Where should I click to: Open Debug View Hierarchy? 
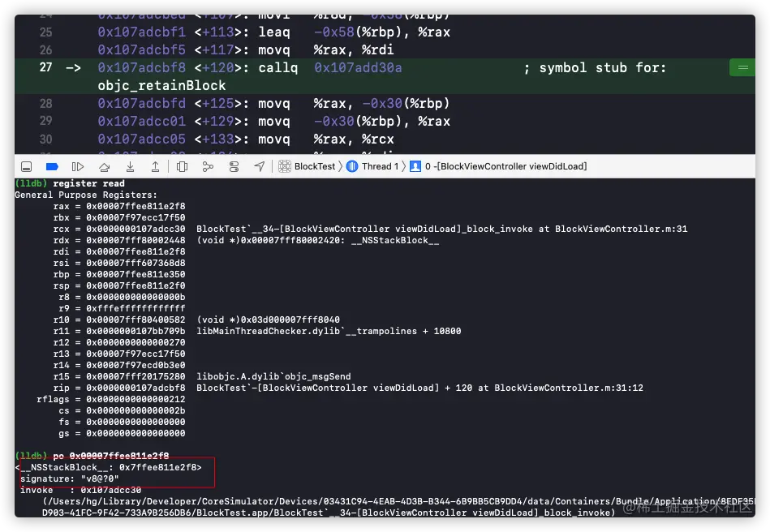[183, 167]
